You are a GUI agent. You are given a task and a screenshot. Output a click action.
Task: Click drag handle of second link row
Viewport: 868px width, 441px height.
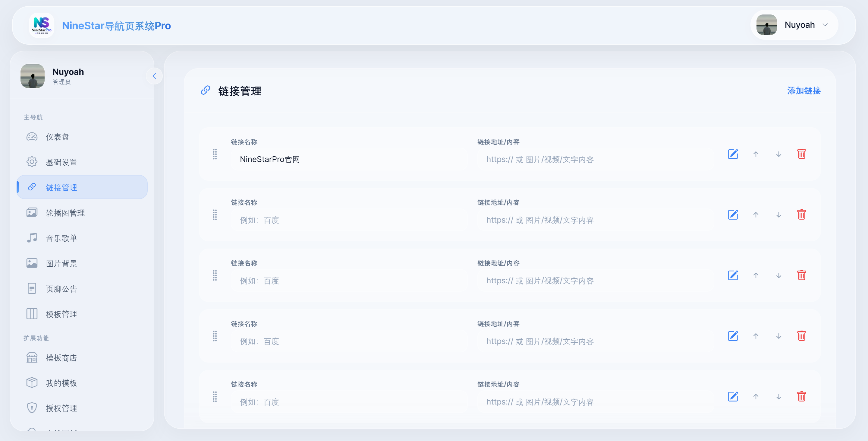(215, 215)
